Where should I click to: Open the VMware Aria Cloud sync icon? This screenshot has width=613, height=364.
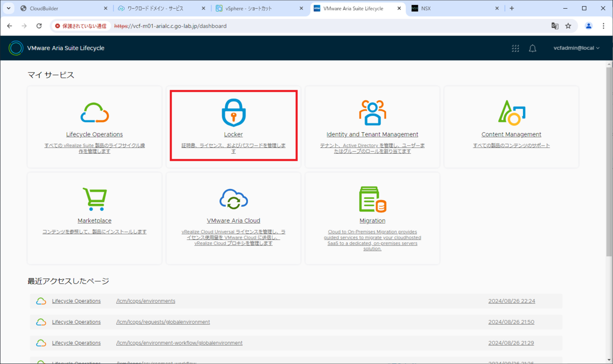click(233, 199)
